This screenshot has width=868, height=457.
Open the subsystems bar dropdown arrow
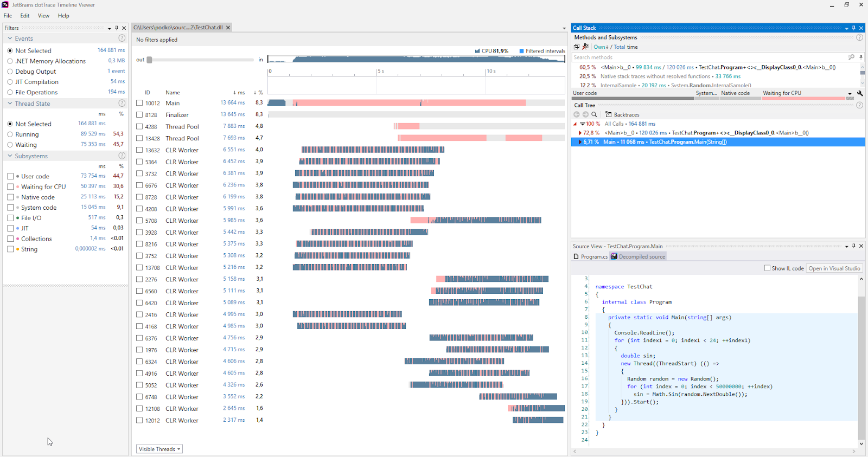850,94
